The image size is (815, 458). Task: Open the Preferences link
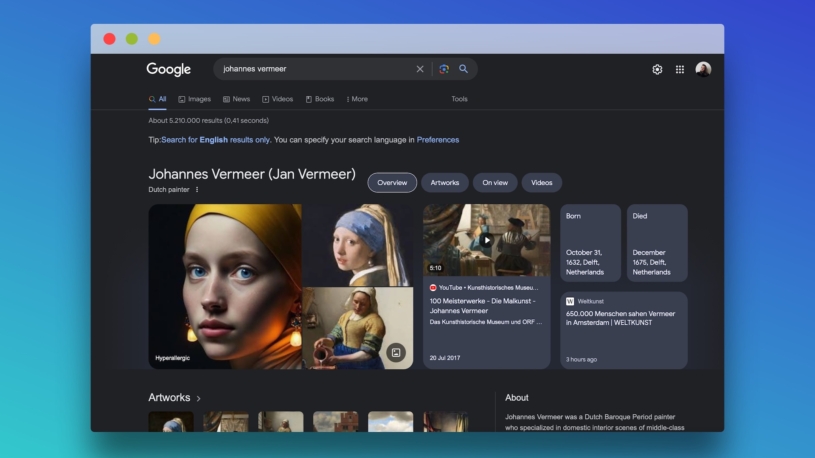[438, 140]
